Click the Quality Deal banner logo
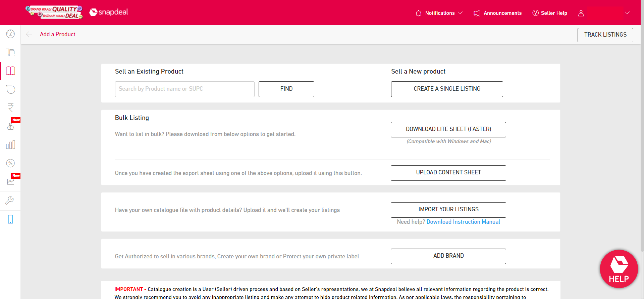Viewport: 644px width, 299px height. [54, 12]
